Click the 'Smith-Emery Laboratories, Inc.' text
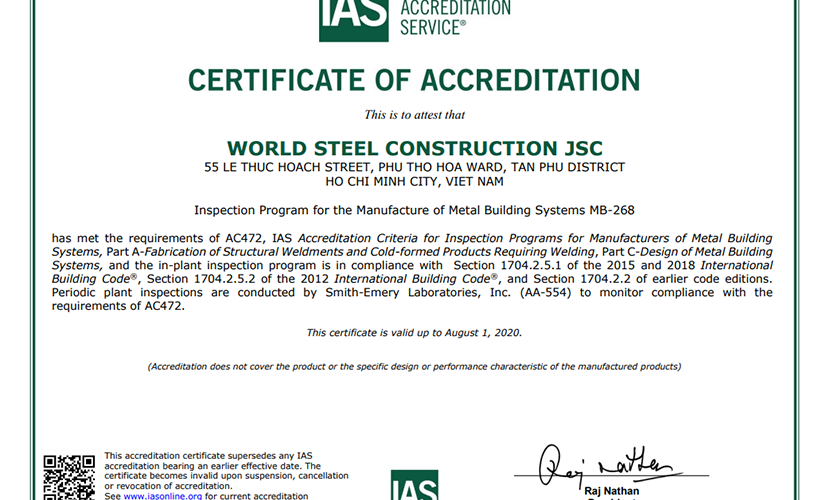This screenshot has height=500, width=830. [x=418, y=293]
